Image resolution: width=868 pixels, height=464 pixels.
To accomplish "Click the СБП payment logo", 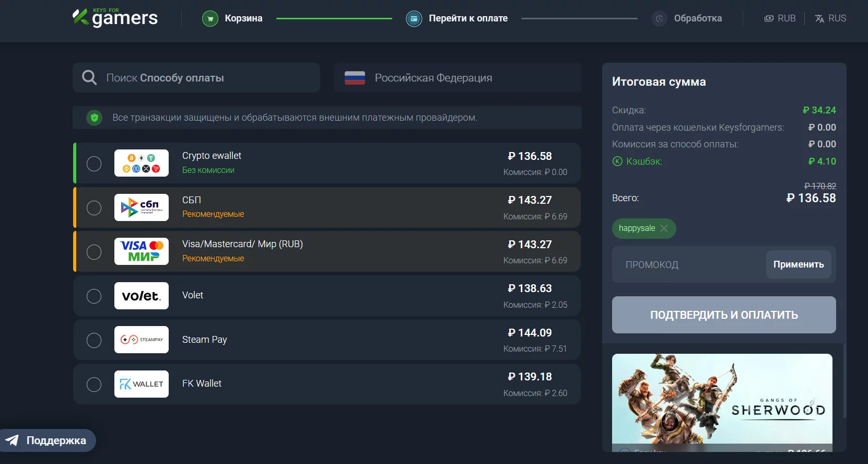I will (x=142, y=207).
